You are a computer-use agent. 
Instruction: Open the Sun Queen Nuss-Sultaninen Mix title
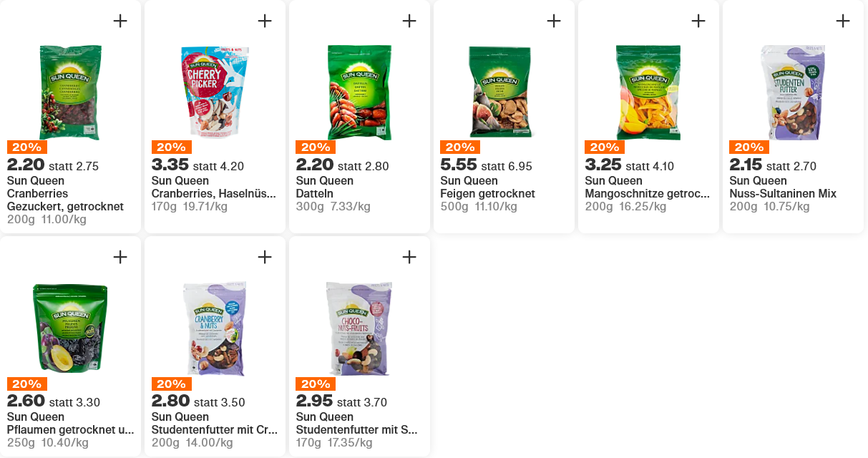click(783, 187)
